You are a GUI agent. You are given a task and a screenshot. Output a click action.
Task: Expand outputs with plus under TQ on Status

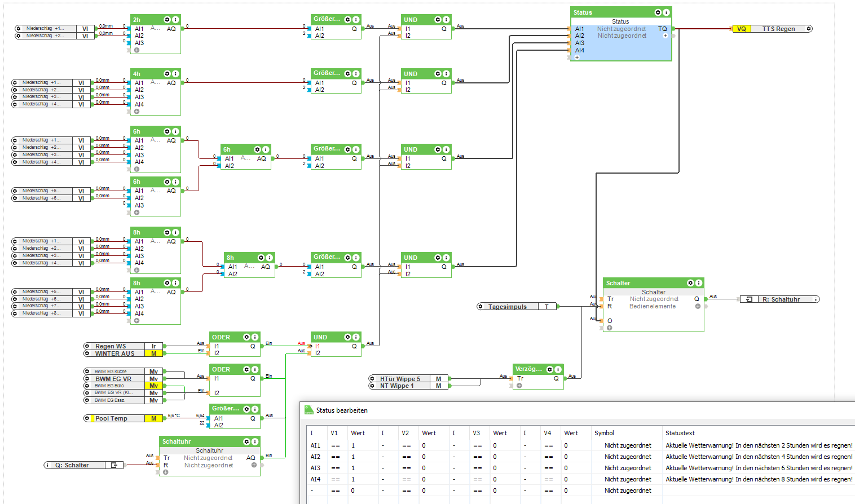pyautogui.click(x=665, y=36)
